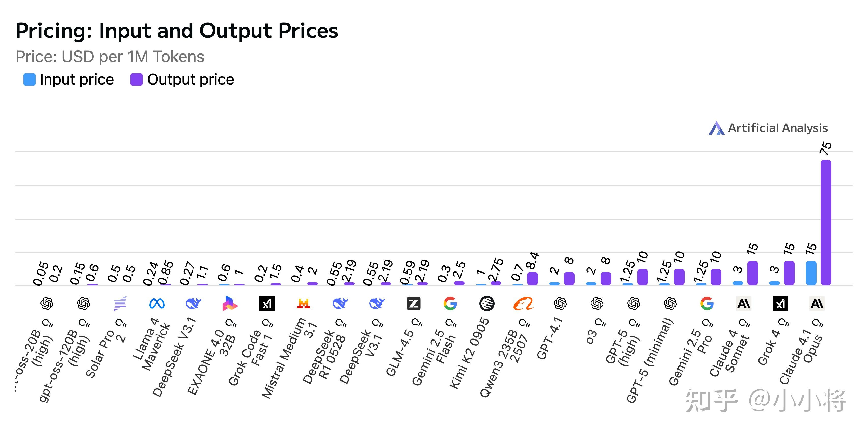Toggle the Output price legend label
Image resolution: width=868 pixels, height=435 pixels.
190,79
